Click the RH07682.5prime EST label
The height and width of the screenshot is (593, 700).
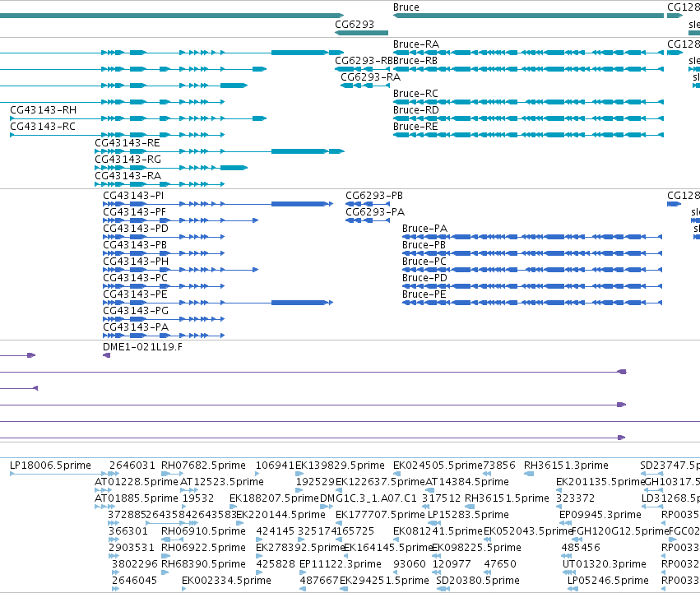[203, 466]
